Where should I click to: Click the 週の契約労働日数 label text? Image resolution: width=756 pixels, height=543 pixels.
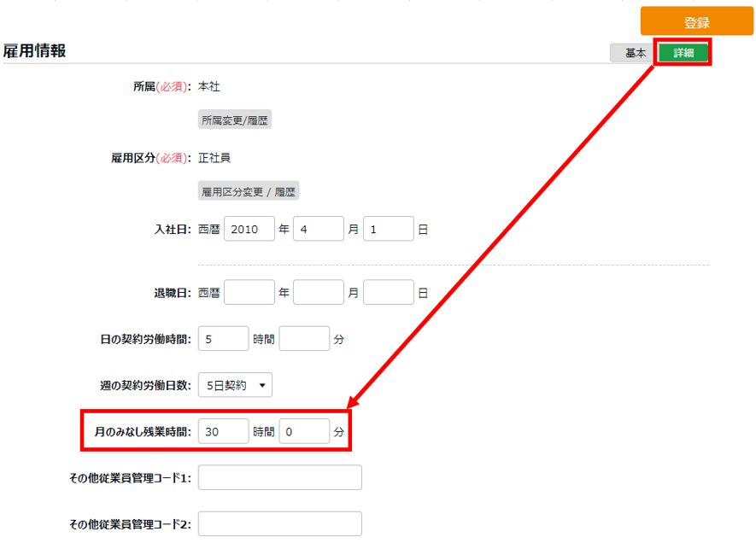(145, 386)
